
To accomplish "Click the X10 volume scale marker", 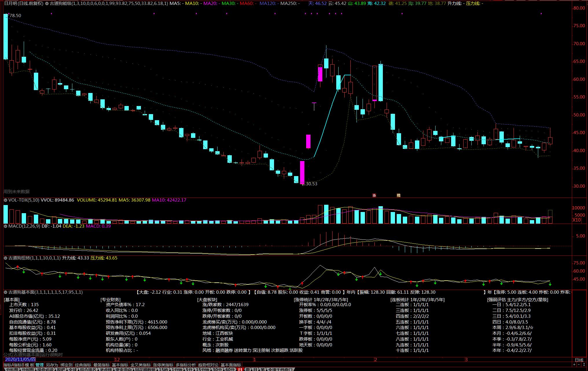I will 576,220.
